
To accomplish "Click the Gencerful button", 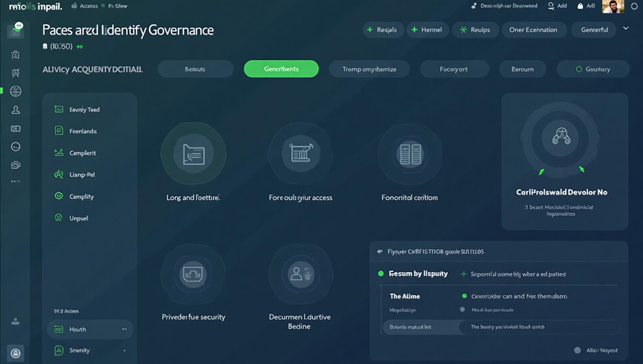I will (594, 30).
